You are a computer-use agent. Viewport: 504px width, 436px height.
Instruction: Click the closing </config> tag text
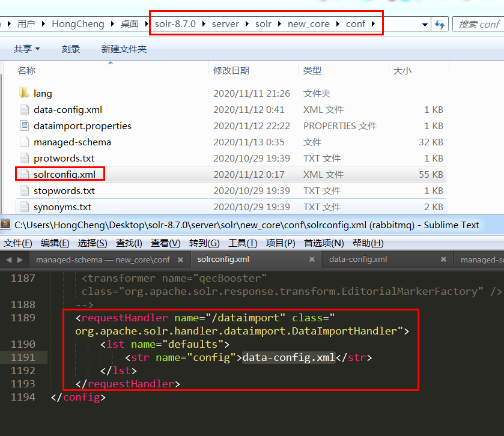click(78, 397)
